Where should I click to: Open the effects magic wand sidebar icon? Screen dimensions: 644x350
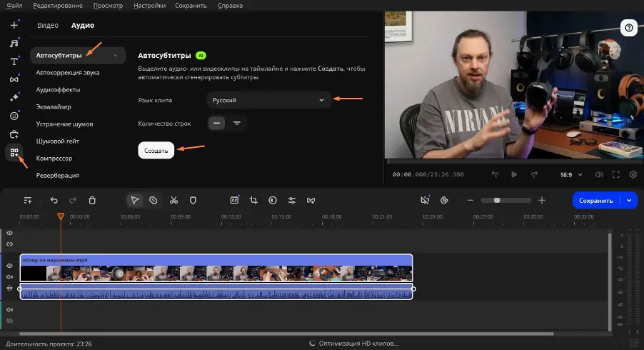[14, 97]
